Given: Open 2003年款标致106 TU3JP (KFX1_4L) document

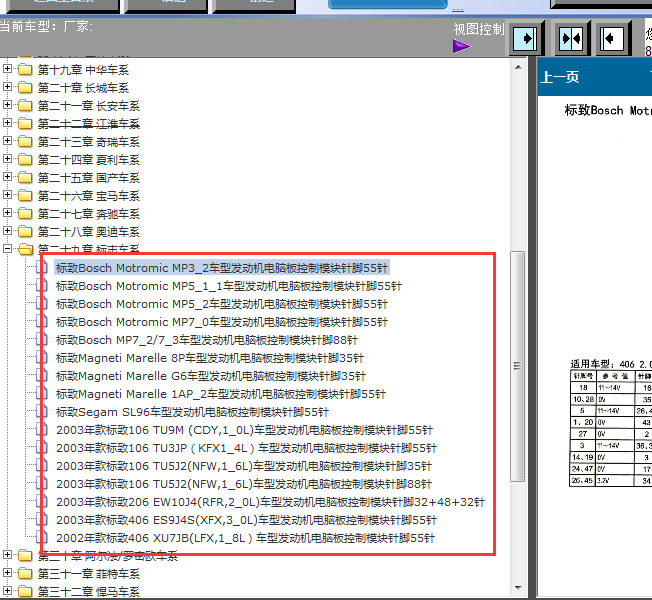Looking at the screenshot, I should pos(246,448).
